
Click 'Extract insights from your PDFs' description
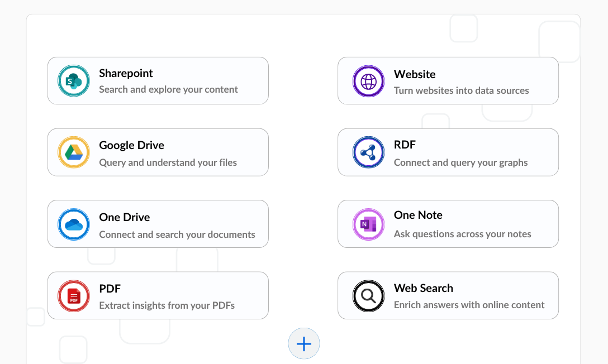167,305
